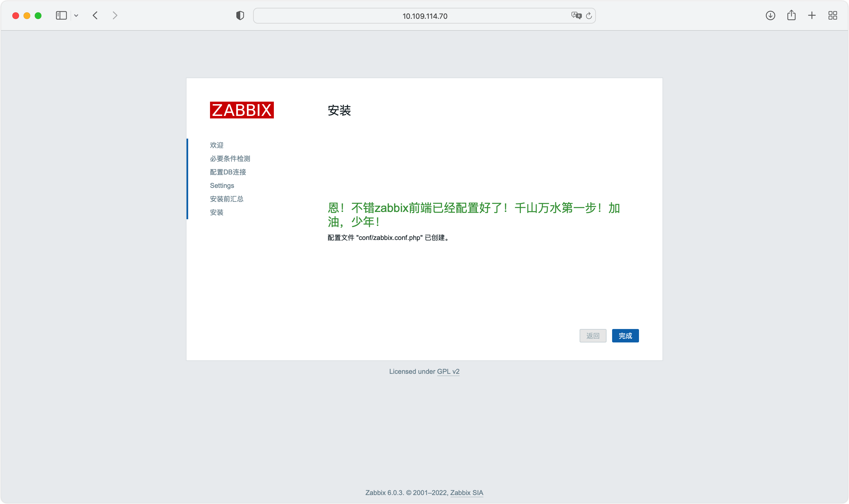Open the page translate icon
Viewport: 849px width, 504px height.
click(x=576, y=16)
